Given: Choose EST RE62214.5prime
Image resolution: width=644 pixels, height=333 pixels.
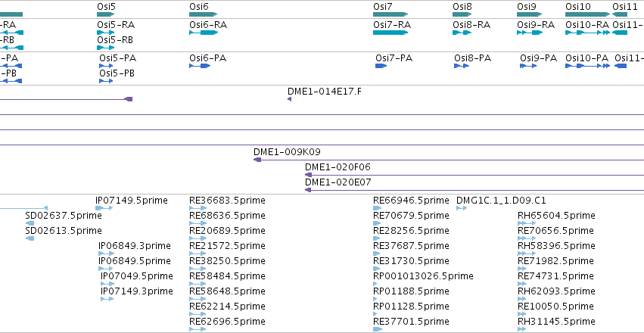Looking at the screenshot, I should (x=198, y=314).
